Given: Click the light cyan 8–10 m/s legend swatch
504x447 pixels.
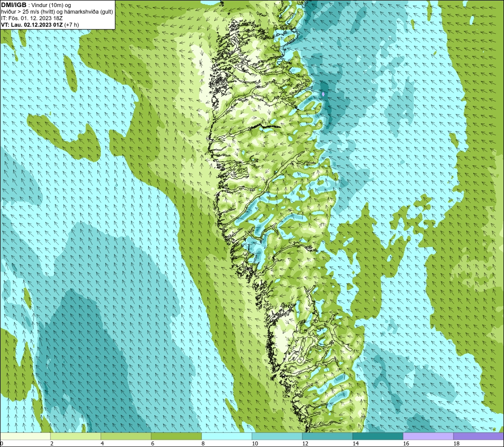Looking at the screenshot, I should (227, 436).
